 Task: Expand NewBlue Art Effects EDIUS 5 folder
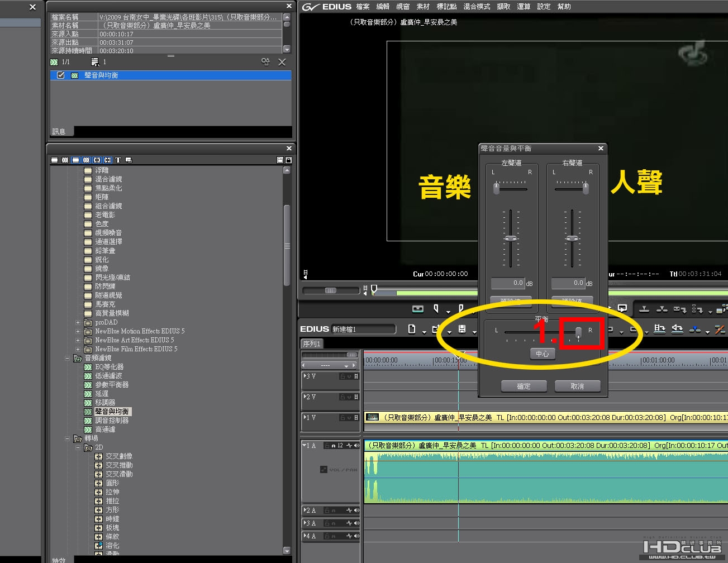(x=78, y=340)
